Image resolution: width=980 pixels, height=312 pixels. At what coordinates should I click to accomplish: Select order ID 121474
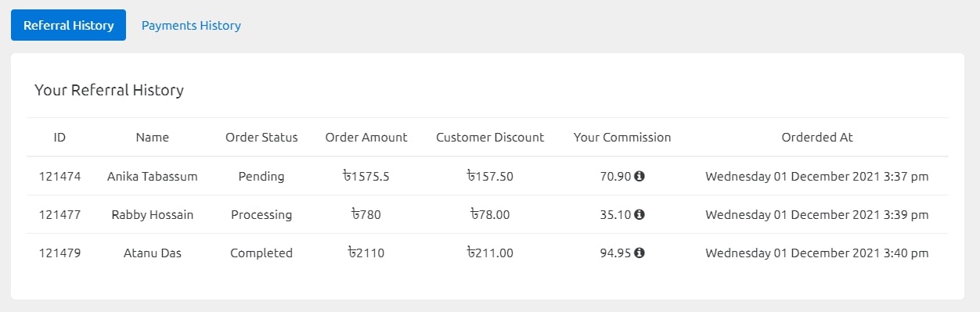pos(59,176)
